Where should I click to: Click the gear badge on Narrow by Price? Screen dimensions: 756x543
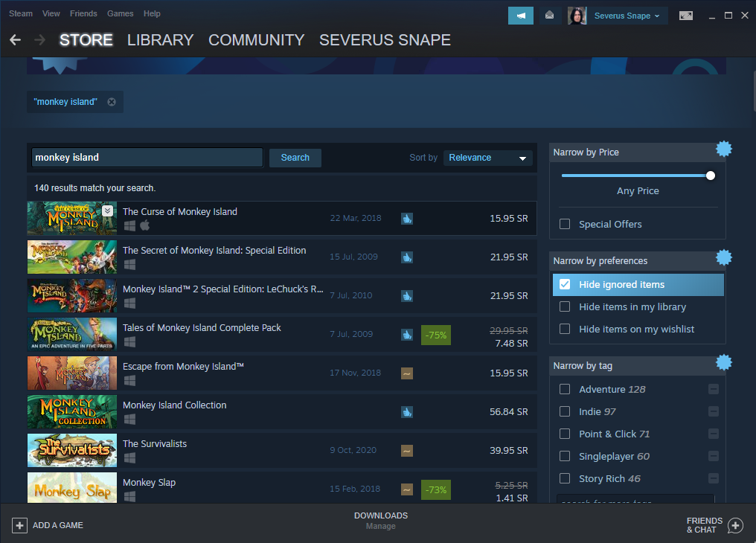click(x=724, y=149)
